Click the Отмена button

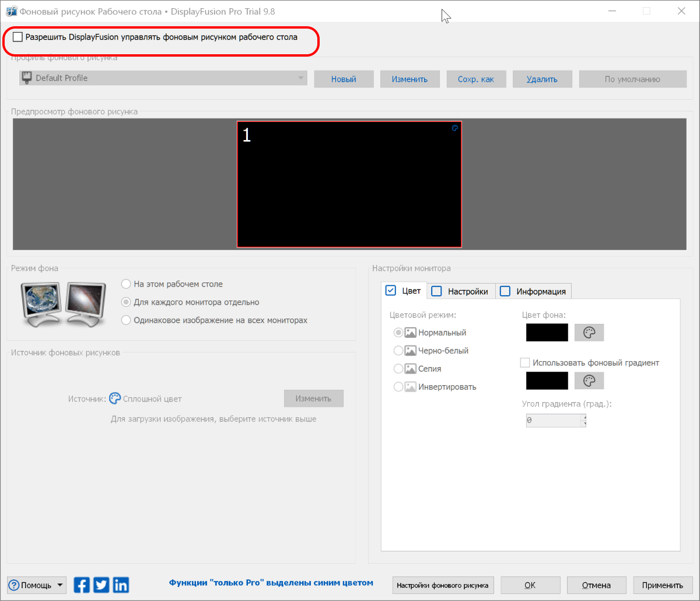click(x=597, y=585)
